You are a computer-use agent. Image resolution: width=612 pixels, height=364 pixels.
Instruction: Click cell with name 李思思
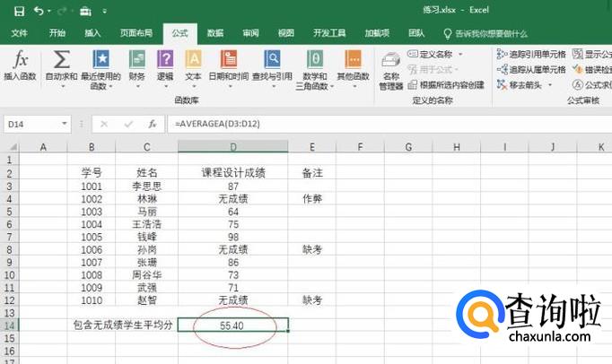147,186
